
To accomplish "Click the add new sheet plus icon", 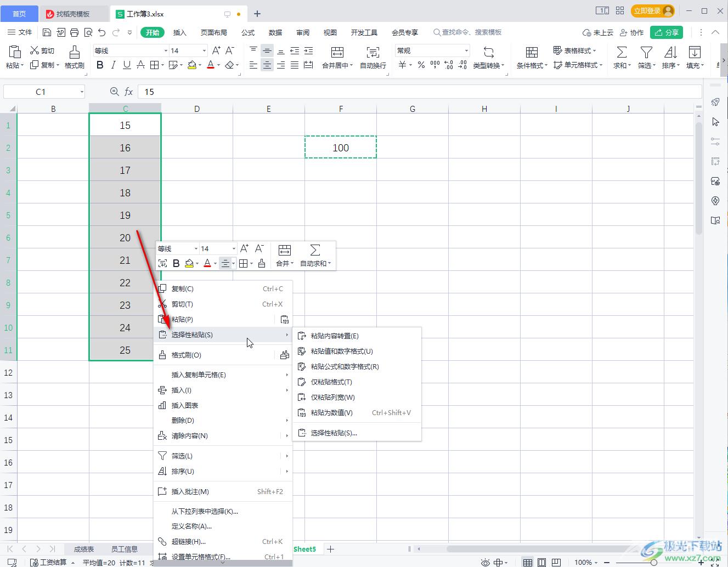I will click(x=330, y=548).
